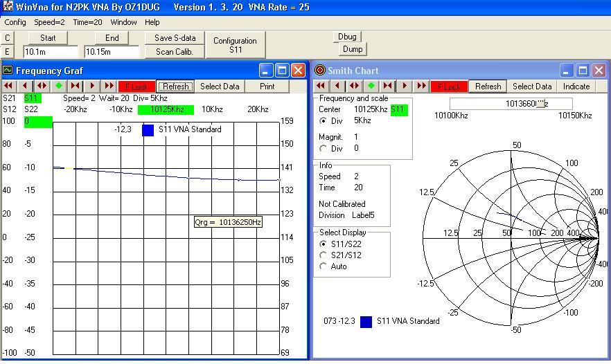Viewport: 611px width, 364px height.
Task: Click inward arrows icon in Smith Chart toolbar
Action: (x=388, y=86)
